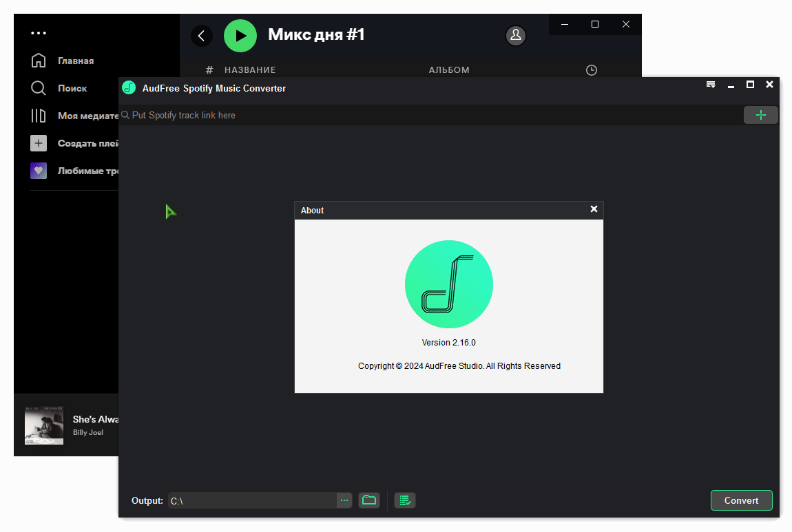792x532 pixels.
Task: Open Любимые треки heart icon in Spotify
Action: click(x=39, y=171)
